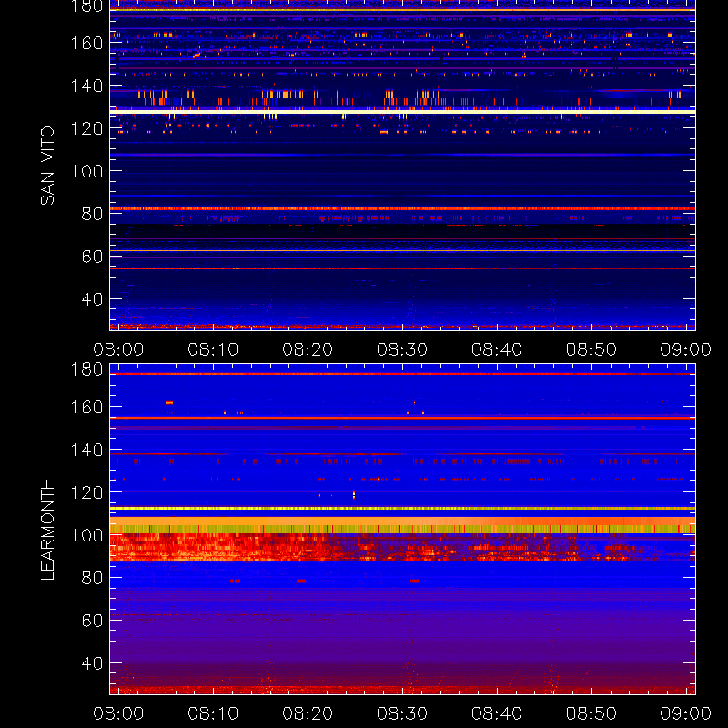The width and height of the screenshot is (728, 728).
Task: Click the LEARMONTH axis title
Action: [x=47, y=530]
